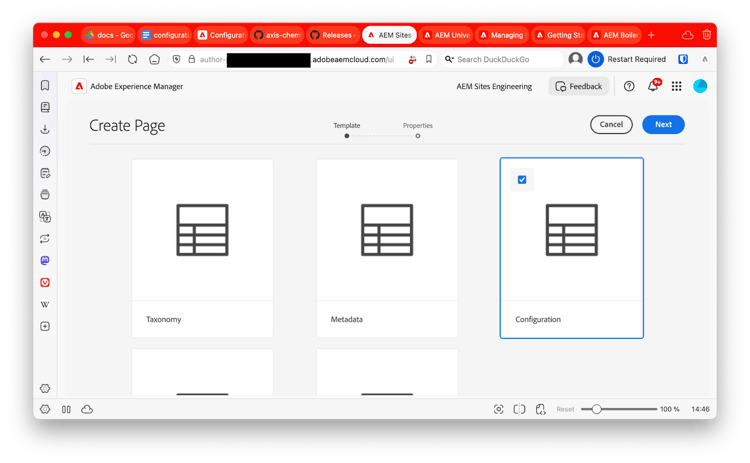Image resolution: width=750 pixels, height=463 pixels.
Task: Open the Feedback button
Action: click(x=578, y=86)
